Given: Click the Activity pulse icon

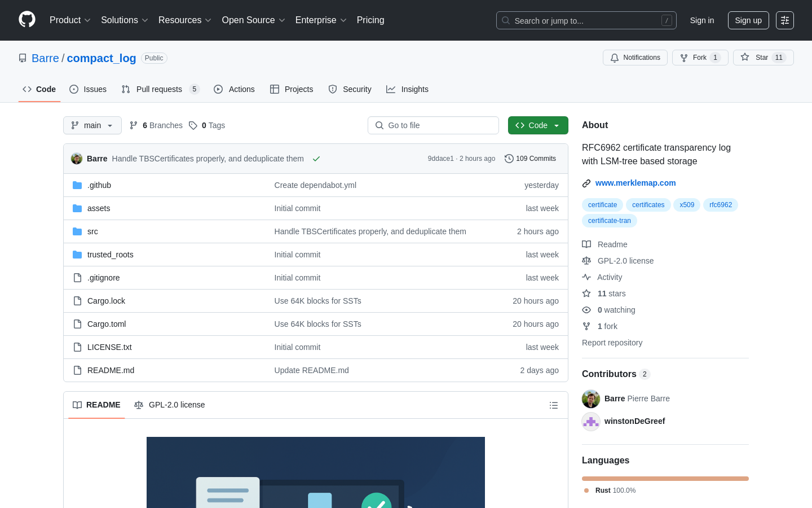Looking at the screenshot, I should 586,277.
